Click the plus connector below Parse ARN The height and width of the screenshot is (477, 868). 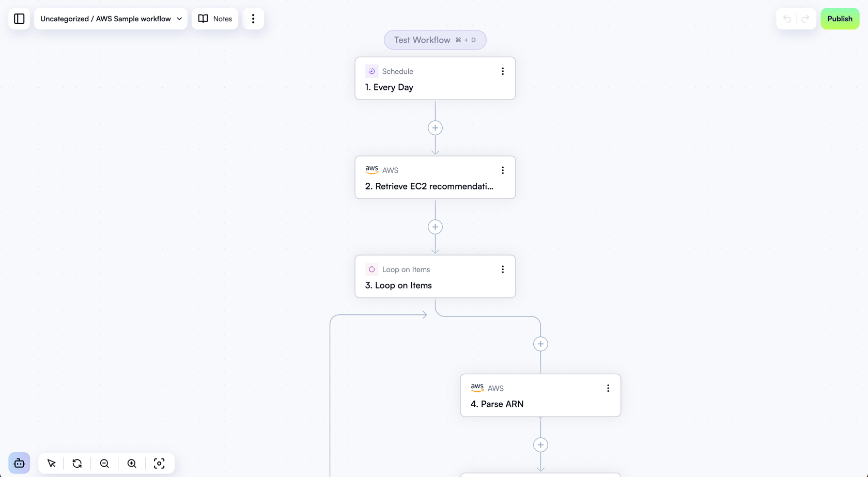click(540, 444)
